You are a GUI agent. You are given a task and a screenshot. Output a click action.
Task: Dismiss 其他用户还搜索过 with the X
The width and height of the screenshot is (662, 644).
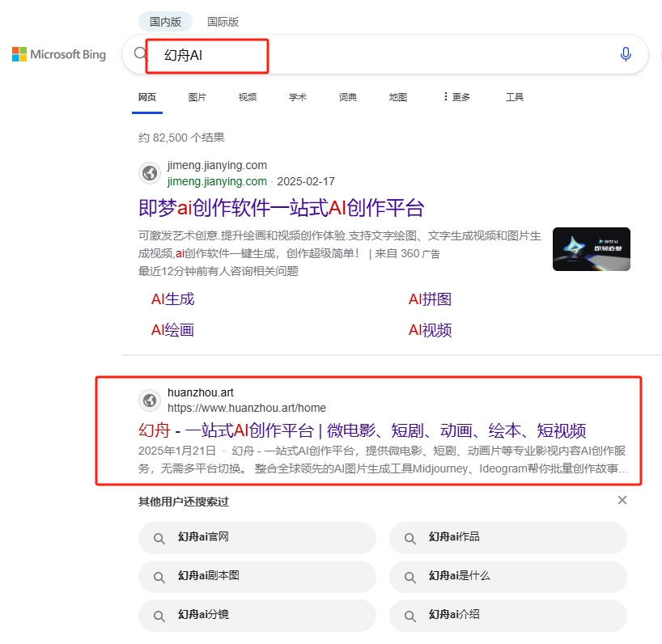[622, 500]
